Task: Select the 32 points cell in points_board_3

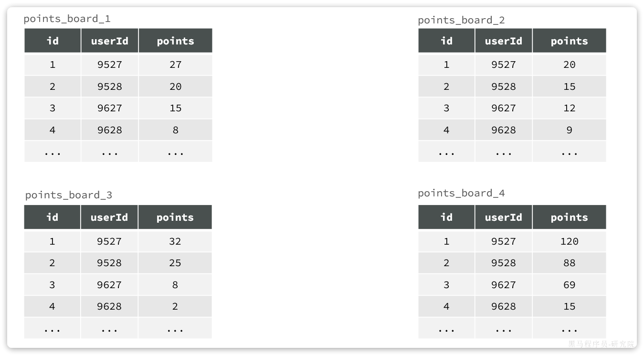Action: click(x=175, y=241)
